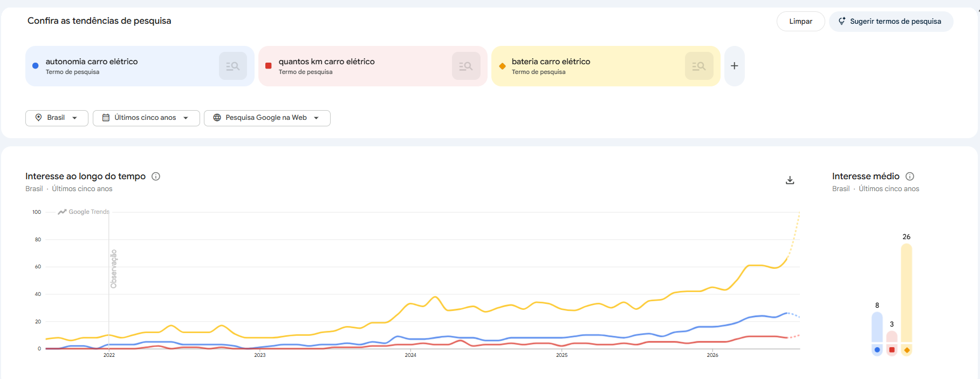The image size is (980, 379).
Task: Click the 2024 label on the chart axis
Action: [x=410, y=355]
